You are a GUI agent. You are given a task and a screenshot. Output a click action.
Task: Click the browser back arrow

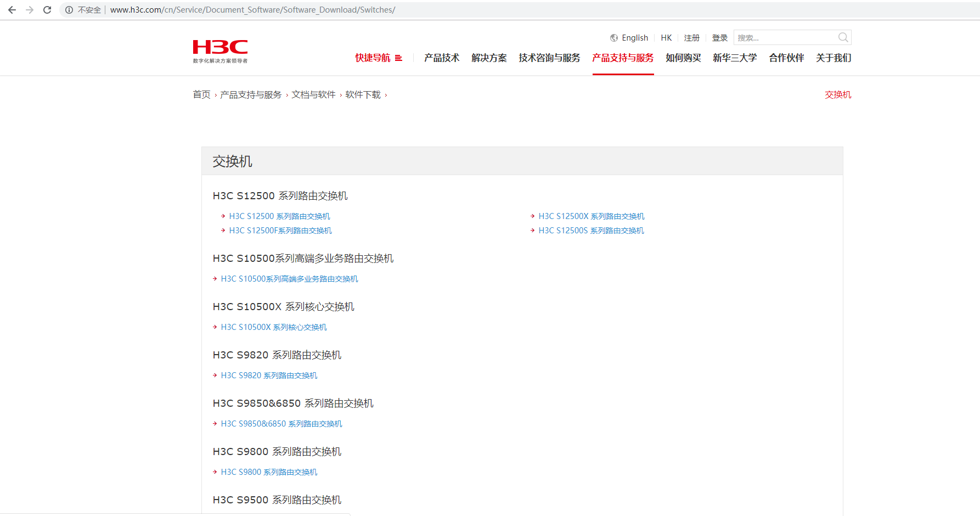pos(12,10)
